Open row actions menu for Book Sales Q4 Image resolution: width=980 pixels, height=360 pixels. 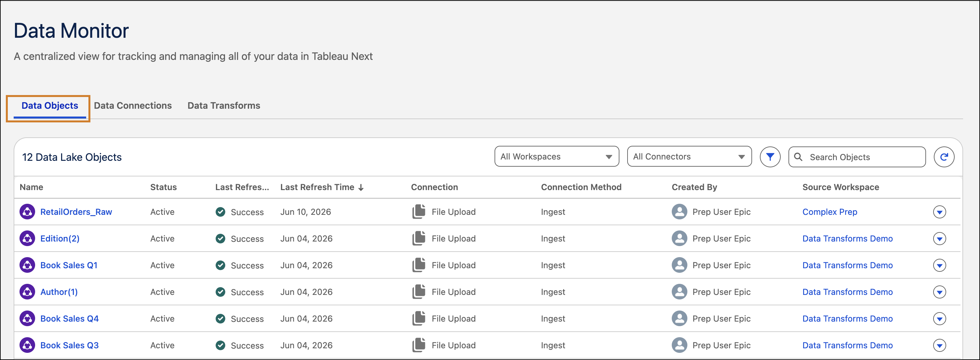pos(939,318)
